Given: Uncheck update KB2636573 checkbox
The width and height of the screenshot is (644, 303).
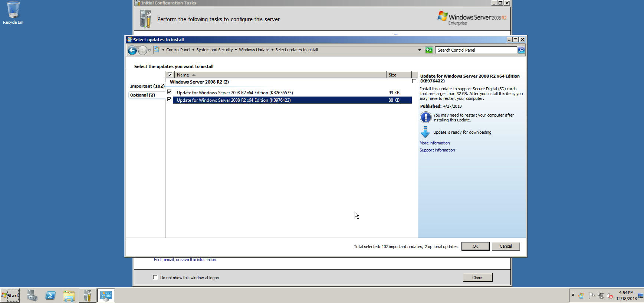Looking at the screenshot, I should [169, 92].
